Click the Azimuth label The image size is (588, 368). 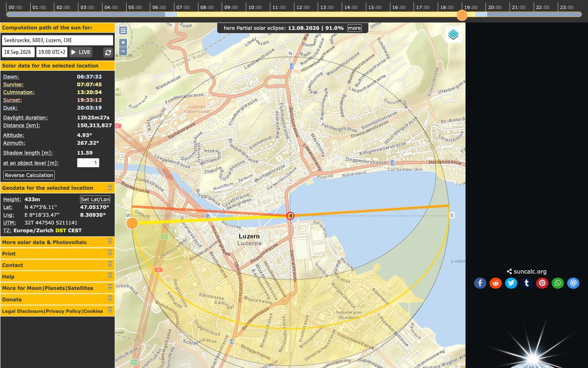[x=14, y=143]
